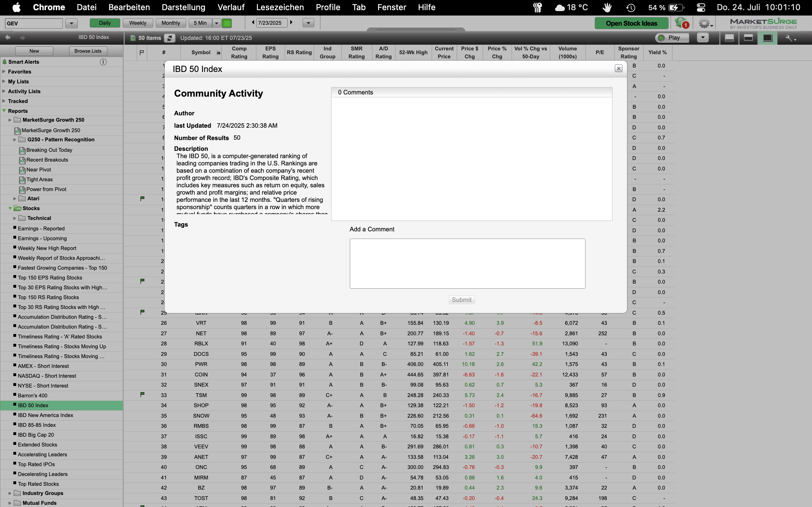Switch chart interval to Monthly
The image size is (812, 507).
coord(170,23)
